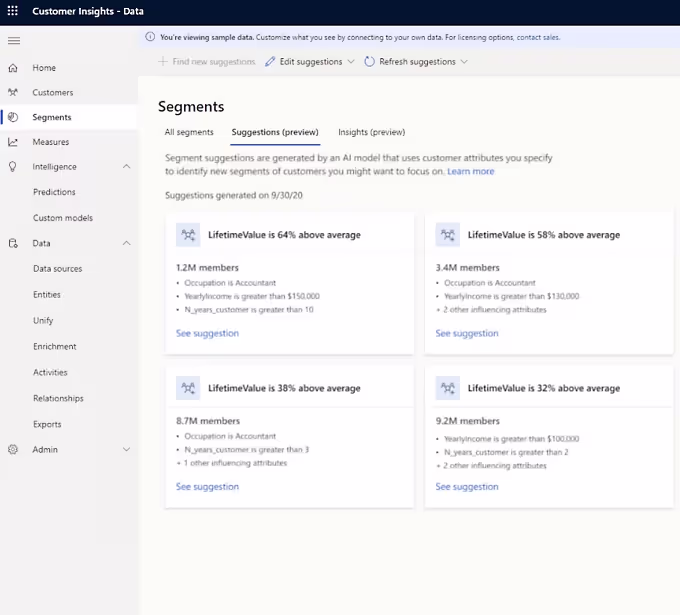
Task: Expand the Admin section chevron
Action: coord(127,449)
